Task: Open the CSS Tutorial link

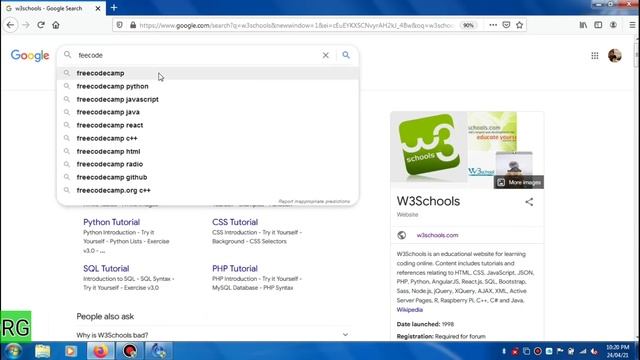Action: coord(235,222)
